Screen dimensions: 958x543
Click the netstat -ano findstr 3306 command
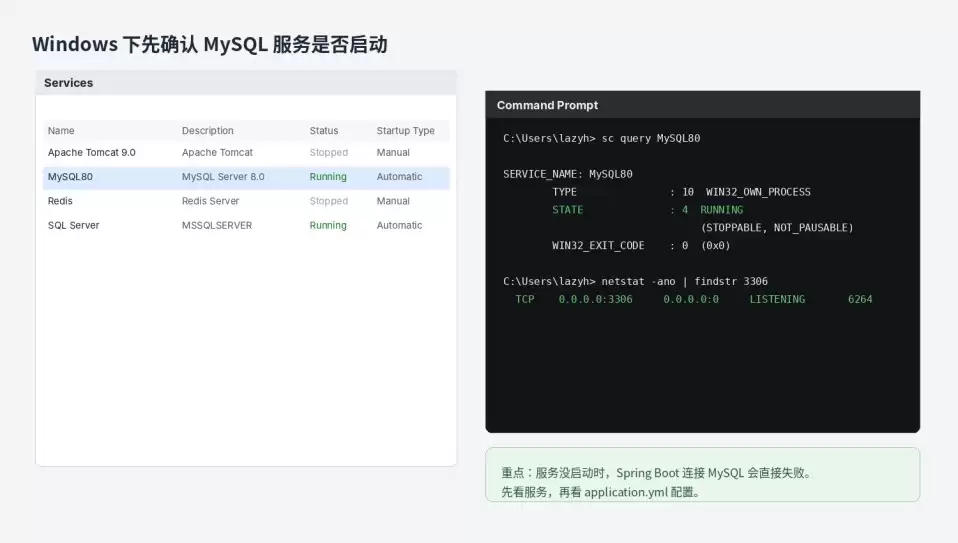click(x=635, y=282)
